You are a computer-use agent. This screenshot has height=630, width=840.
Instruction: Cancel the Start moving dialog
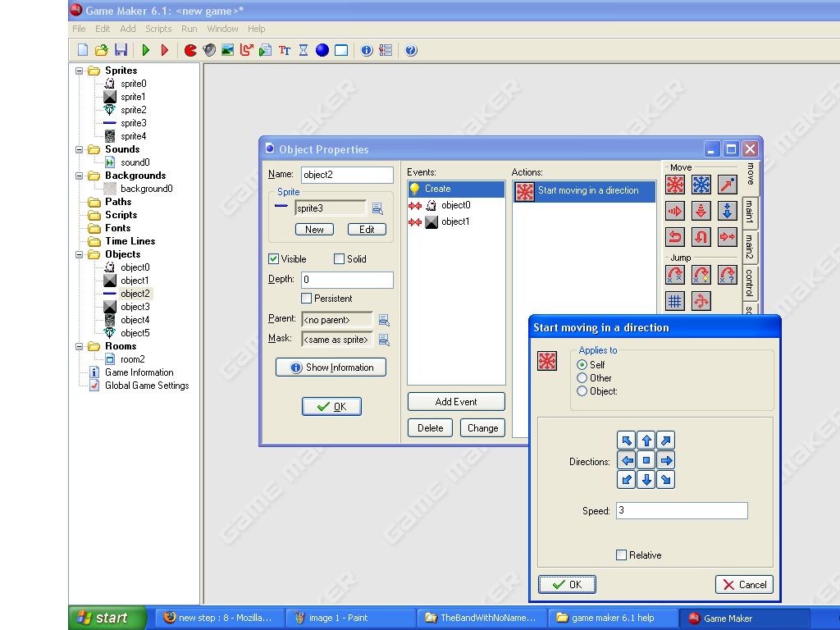744,584
